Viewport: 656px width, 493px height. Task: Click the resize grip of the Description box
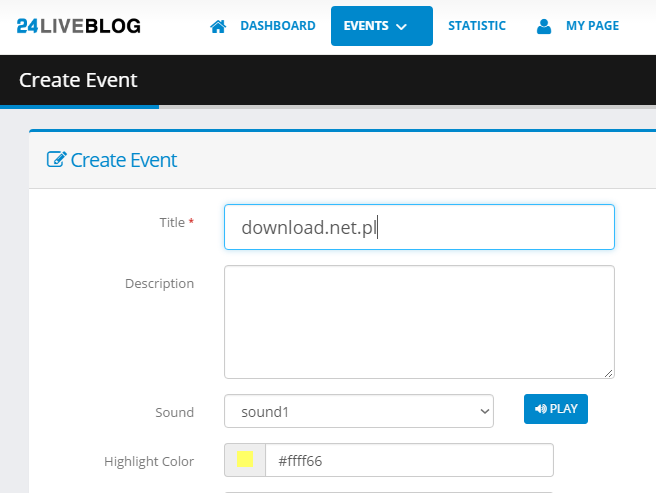click(x=609, y=373)
